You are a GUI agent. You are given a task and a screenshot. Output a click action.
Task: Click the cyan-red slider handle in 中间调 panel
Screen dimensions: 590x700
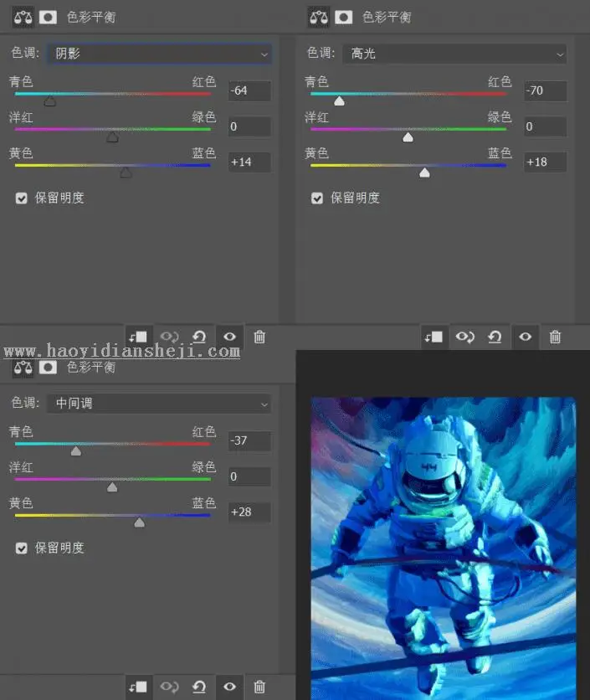pos(76,451)
